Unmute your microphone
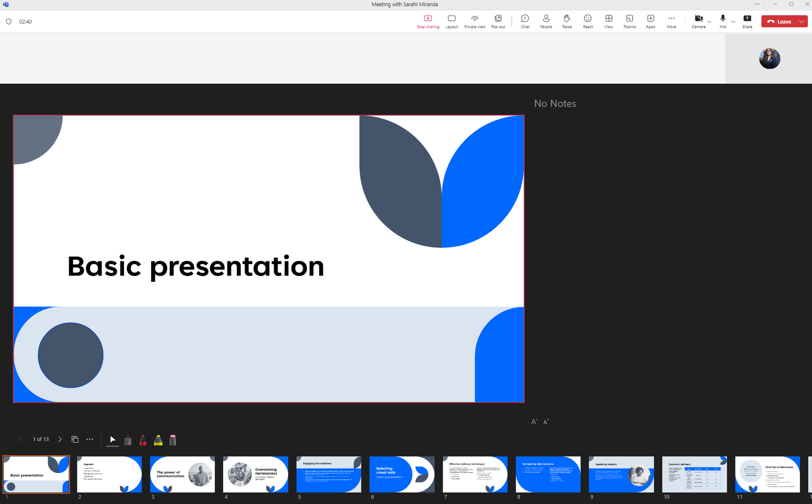This screenshot has height=504, width=812. click(x=722, y=20)
